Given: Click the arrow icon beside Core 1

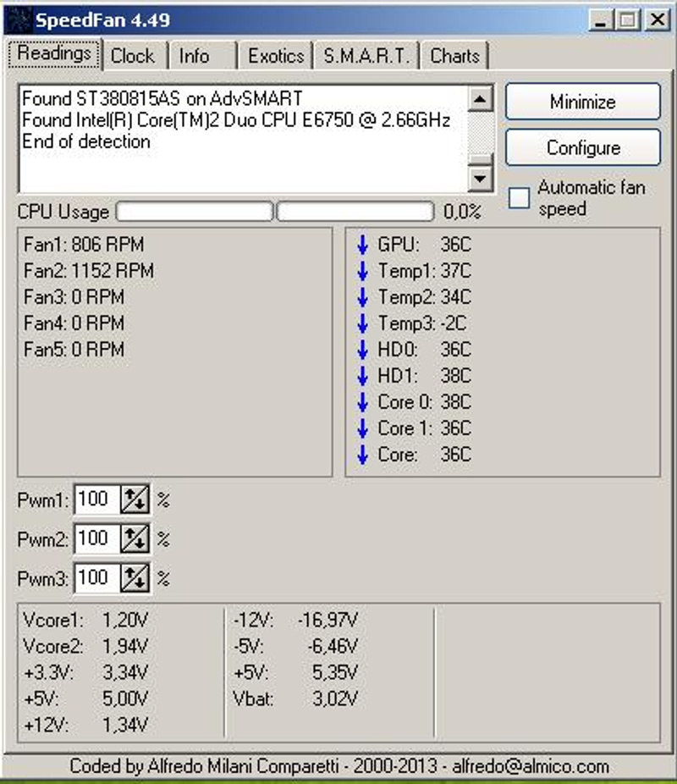Looking at the screenshot, I should tap(363, 428).
